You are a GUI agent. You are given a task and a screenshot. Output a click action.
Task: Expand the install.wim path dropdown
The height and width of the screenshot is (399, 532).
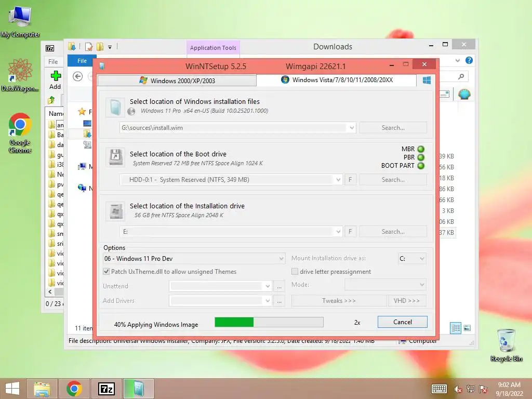click(352, 128)
